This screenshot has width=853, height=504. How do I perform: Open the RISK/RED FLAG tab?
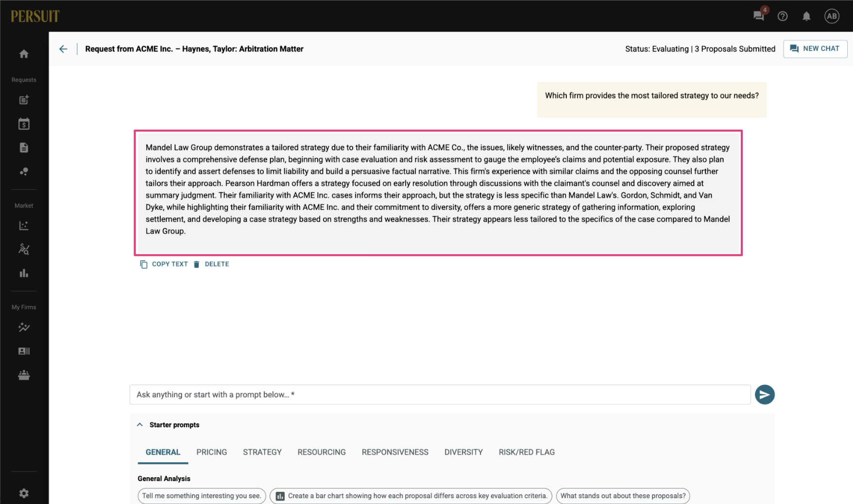(x=527, y=452)
